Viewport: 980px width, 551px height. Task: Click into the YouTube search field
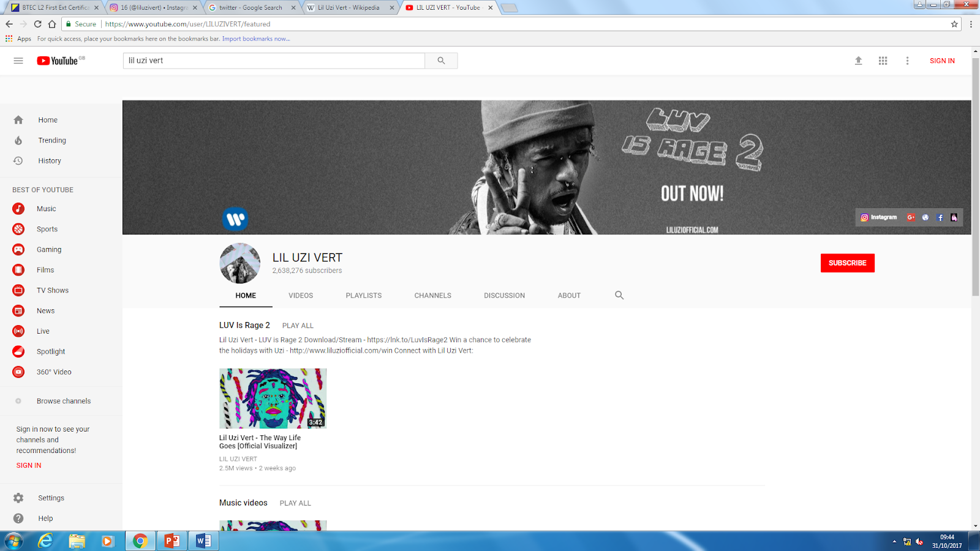274,61
